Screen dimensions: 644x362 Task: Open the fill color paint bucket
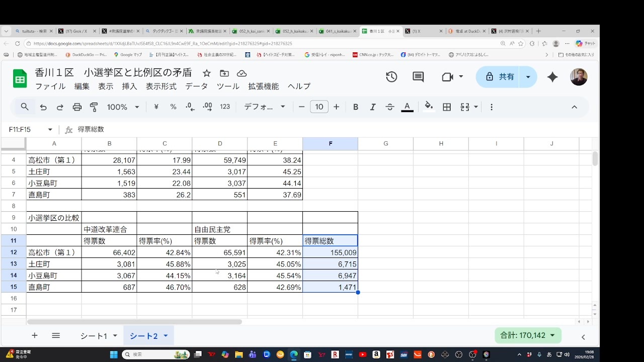click(429, 107)
